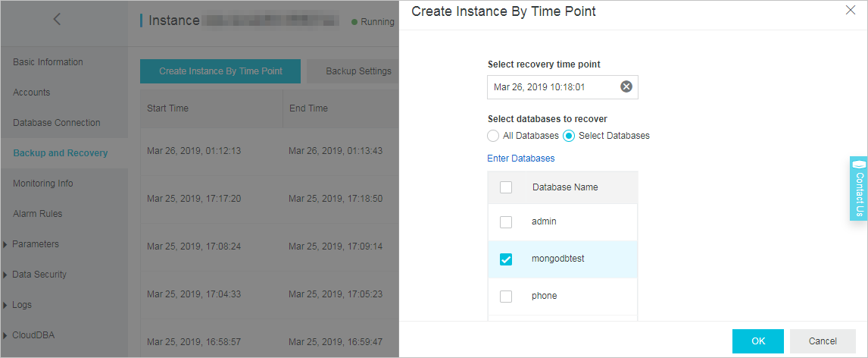This screenshot has width=868, height=358.
Task: Open the Contact Us side tab
Action: 859,188
